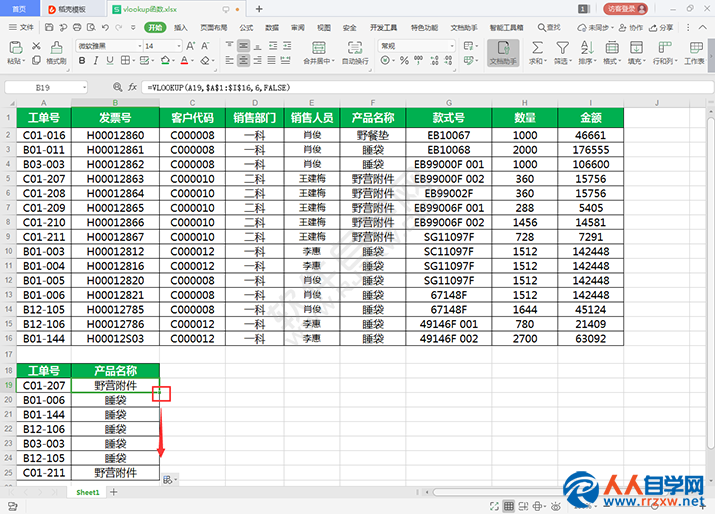
Task: Click the red font color A swatch
Action: tap(184, 60)
